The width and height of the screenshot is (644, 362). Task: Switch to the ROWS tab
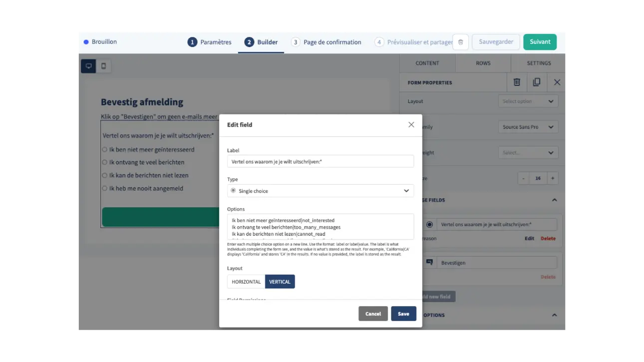point(483,63)
